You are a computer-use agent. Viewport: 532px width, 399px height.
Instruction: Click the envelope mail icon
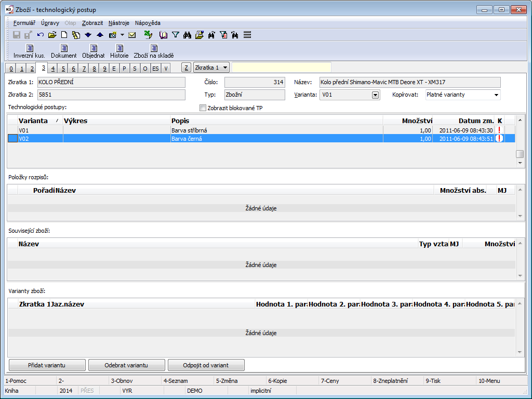pyautogui.click(x=132, y=35)
